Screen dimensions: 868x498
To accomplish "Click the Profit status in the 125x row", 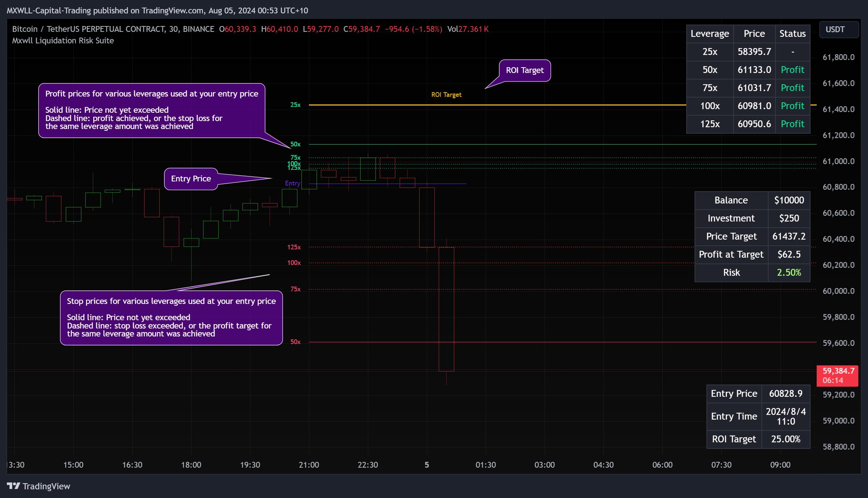I will (x=792, y=124).
